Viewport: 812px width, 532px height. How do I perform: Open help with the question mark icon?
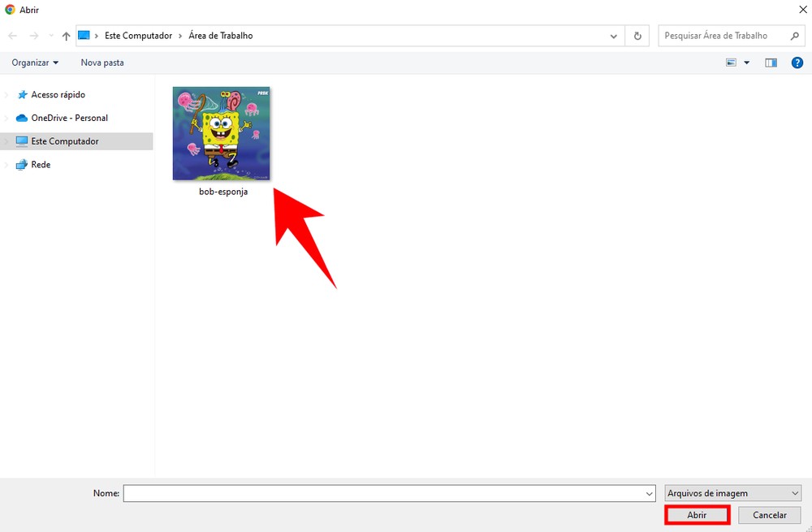[x=797, y=63]
